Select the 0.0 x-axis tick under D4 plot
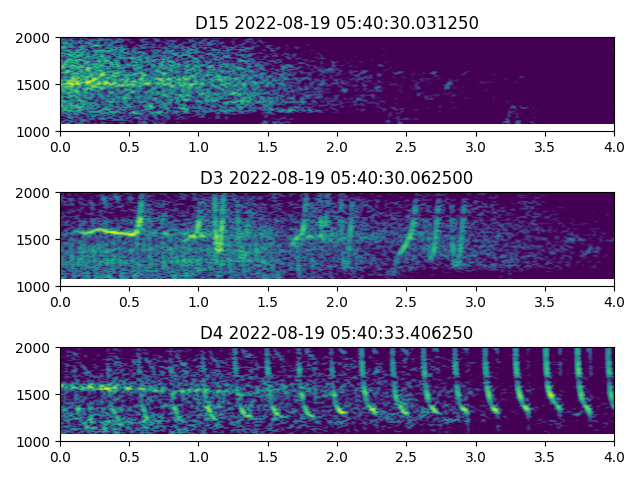This screenshot has width=640, height=480. pyautogui.click(x=60, y=456)
